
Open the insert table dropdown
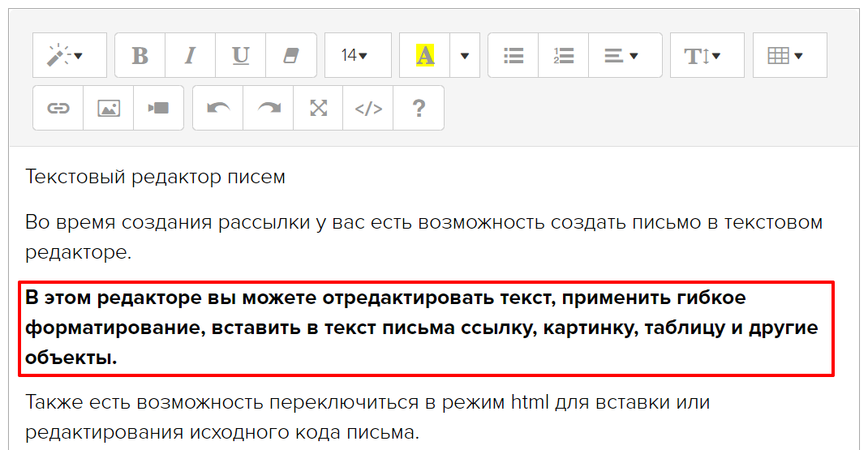[789, 55]
